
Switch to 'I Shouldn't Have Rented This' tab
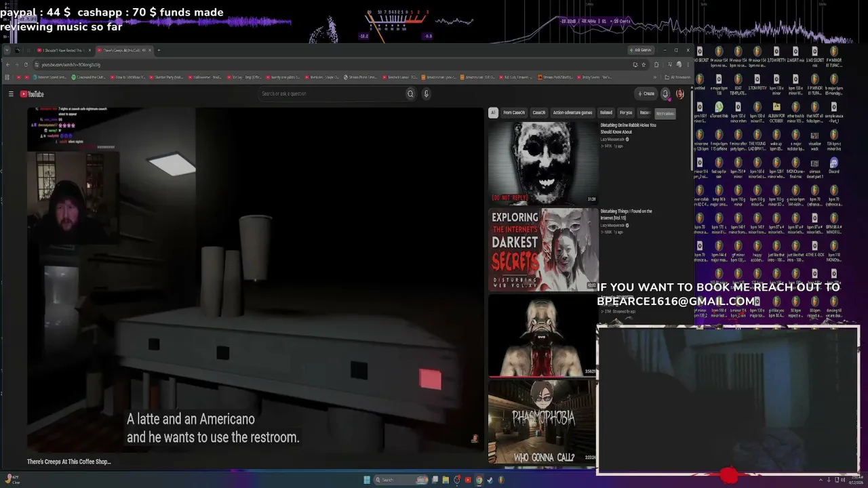63,50
